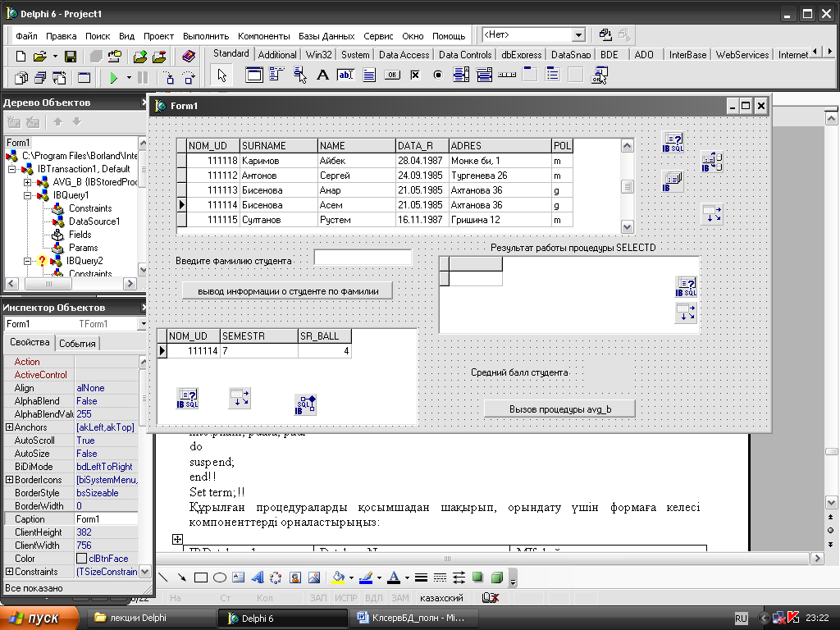Screen dimensions: 840x630
Task: Click the New Form icon
Action: point(84,78)
